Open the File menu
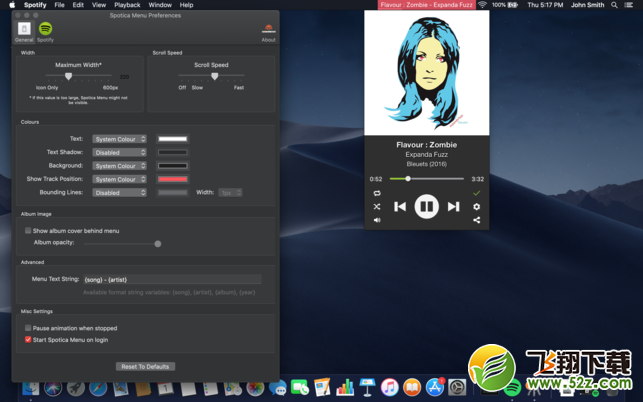The image size is (643, 402). point(59,5)
